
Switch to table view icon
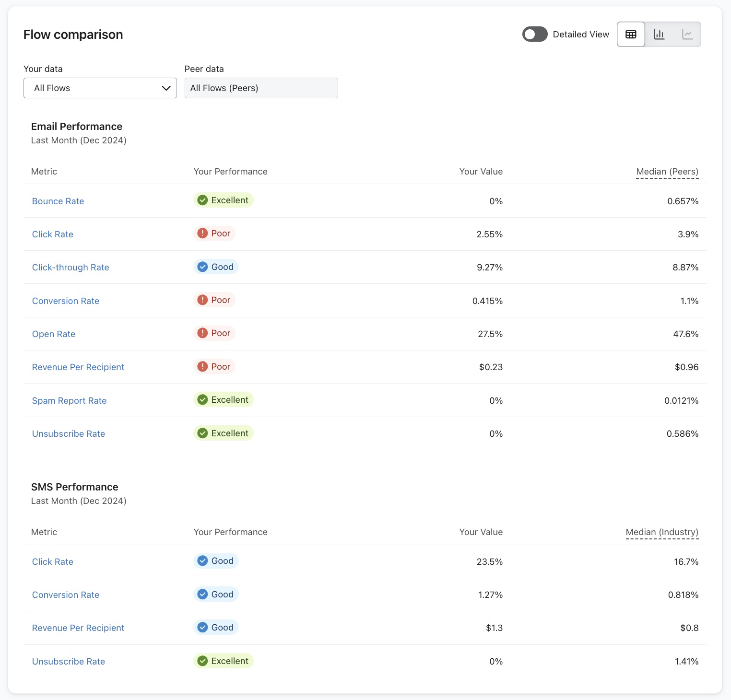coord(631,35)
